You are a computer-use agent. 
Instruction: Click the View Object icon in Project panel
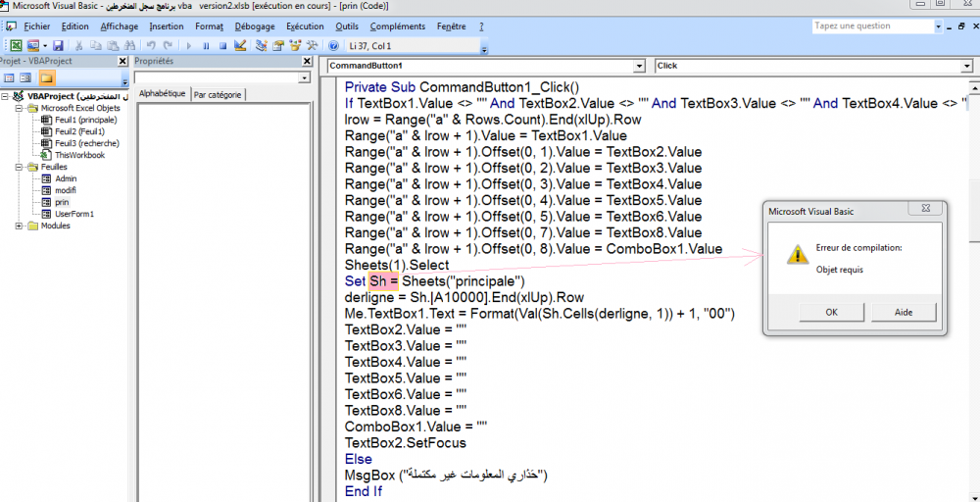[25, 78]
